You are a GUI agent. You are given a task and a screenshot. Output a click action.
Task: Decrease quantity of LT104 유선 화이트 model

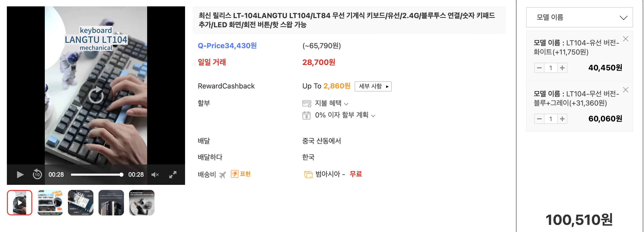[539, 68]
